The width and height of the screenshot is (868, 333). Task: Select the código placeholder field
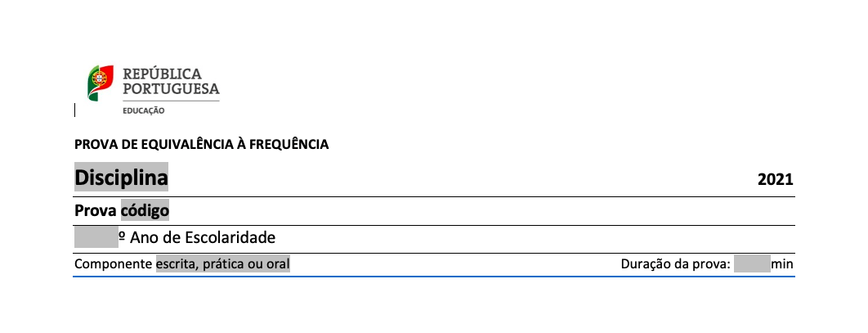(x=145, y=210)
